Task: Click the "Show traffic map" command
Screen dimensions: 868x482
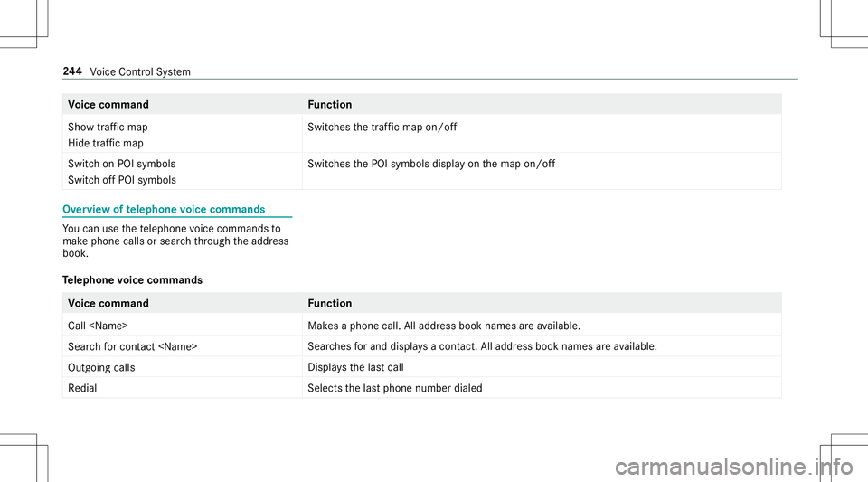Action: [108, 127]
